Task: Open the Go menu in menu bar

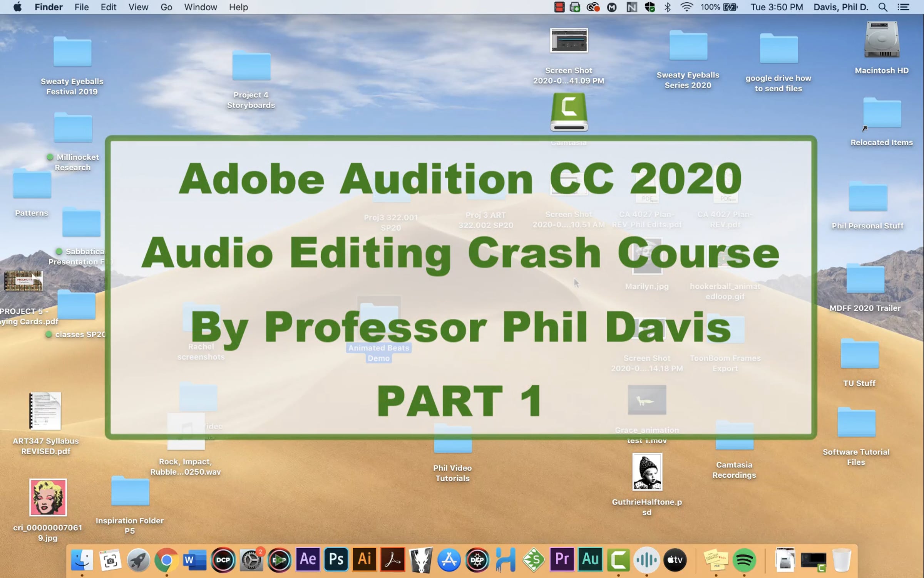Action: [x=166, y=7]
